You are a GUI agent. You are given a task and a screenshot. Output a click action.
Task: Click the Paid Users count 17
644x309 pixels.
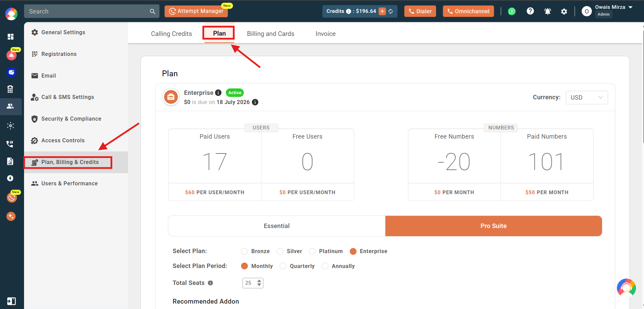(215, 162)
